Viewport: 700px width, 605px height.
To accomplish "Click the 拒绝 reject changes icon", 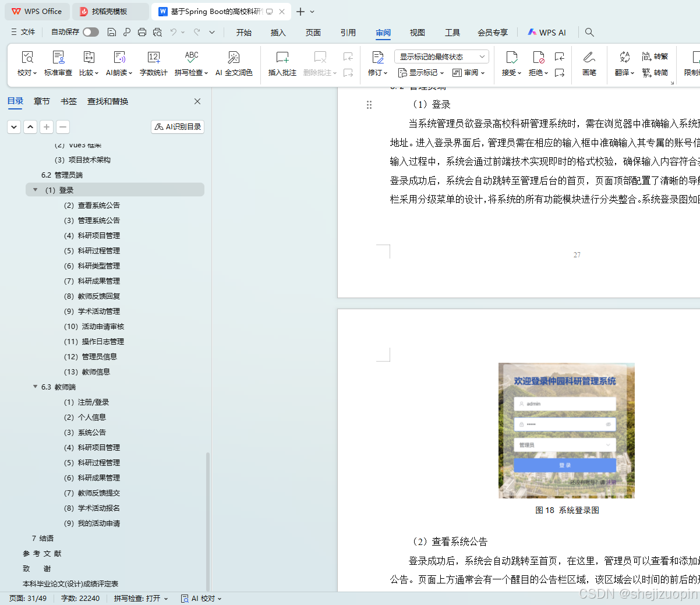I will click(538, 57).
